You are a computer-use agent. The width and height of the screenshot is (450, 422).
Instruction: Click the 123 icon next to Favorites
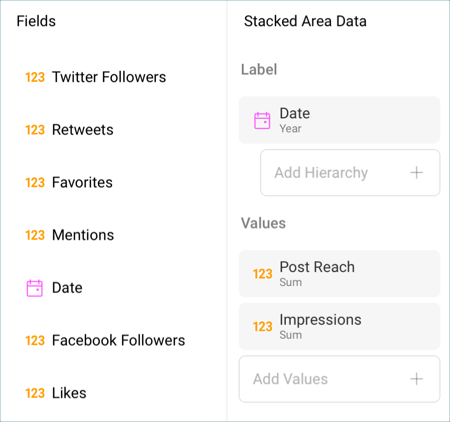click(x=35, y=183)
